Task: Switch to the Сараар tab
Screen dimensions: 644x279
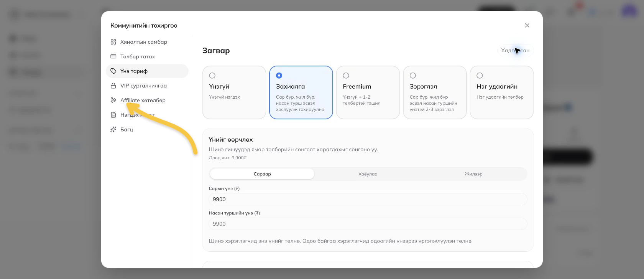Action: pos(262,174)
